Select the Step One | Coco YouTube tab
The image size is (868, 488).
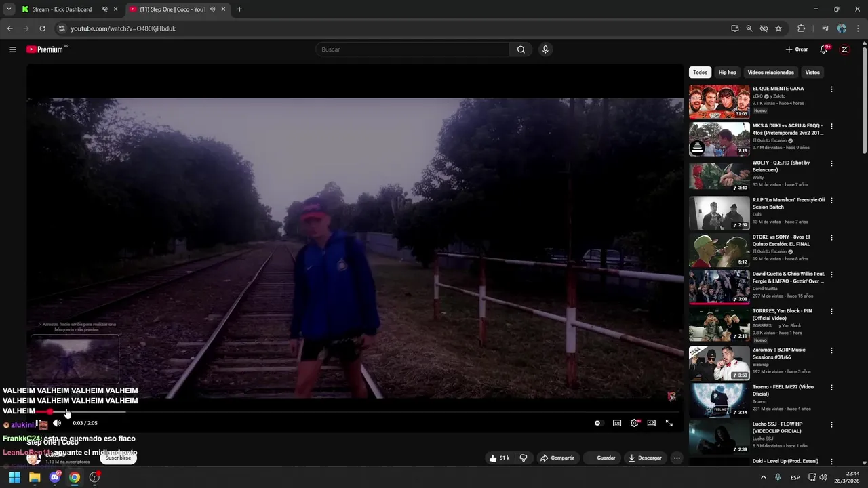pos(174,9)
